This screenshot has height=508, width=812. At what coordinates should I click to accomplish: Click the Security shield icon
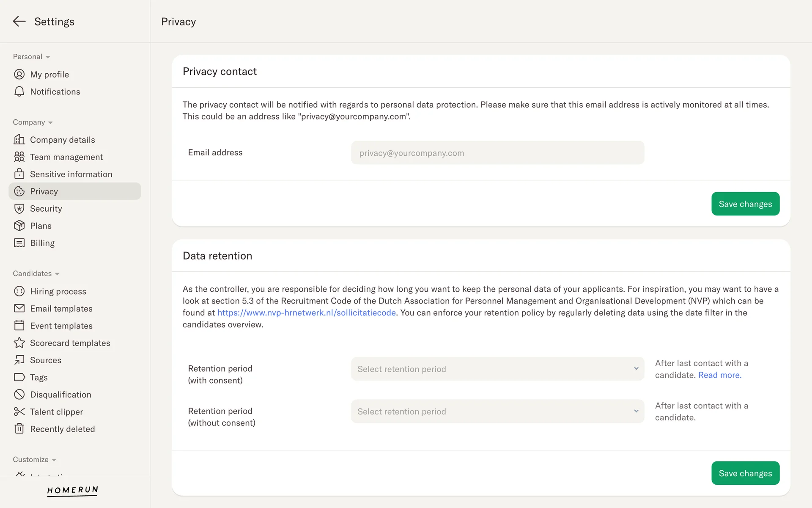click(x=19, y=209)
